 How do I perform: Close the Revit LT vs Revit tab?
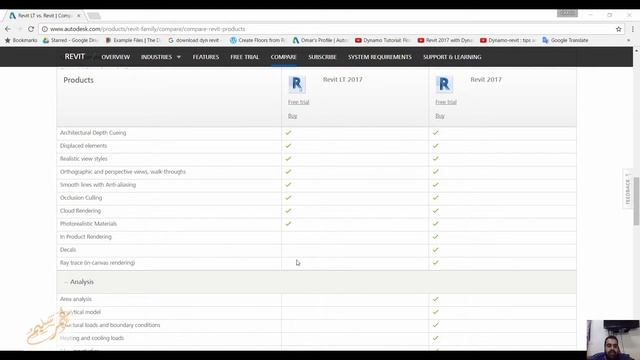(78, 16)
